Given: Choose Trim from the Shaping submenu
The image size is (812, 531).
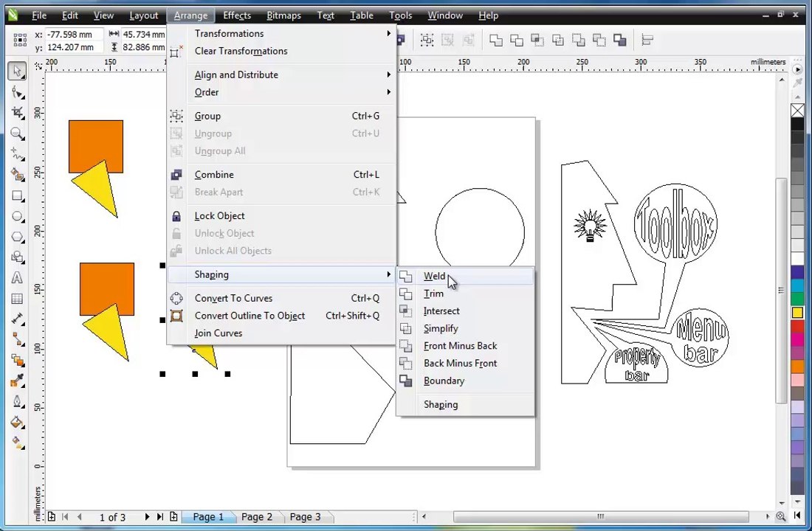Looking at the screenshot, I should (465, 294).
